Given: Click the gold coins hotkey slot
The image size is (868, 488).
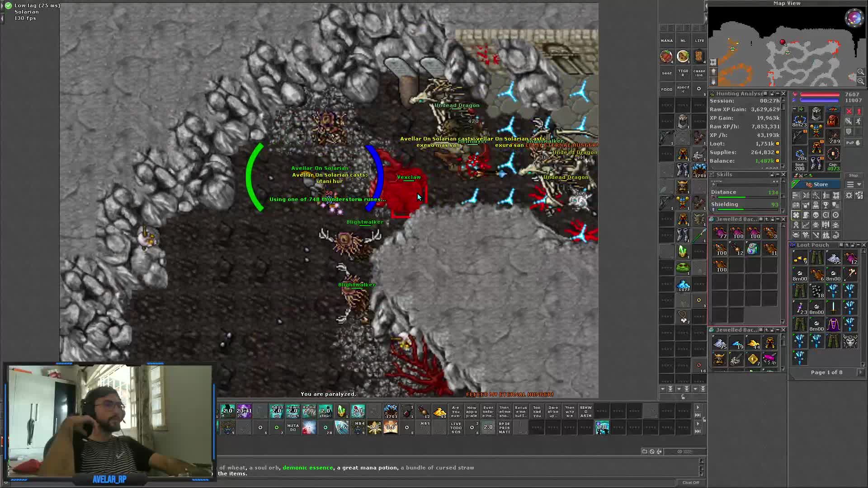Looking at the screenshot, I should (x=439, y=412).
